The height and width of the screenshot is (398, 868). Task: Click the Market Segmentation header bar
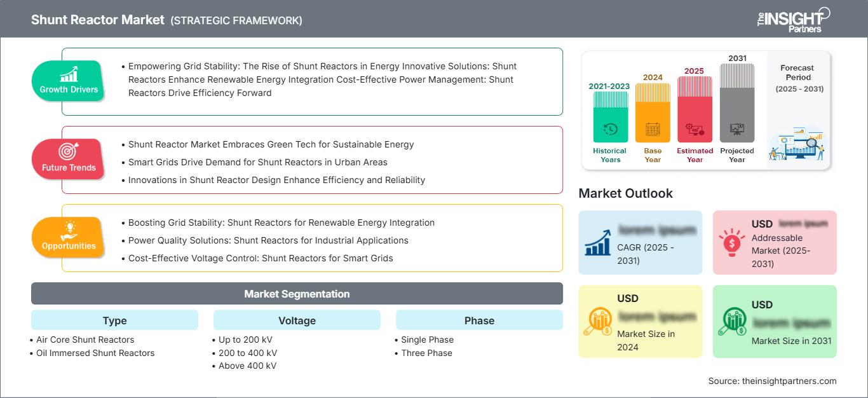[297, 294]
